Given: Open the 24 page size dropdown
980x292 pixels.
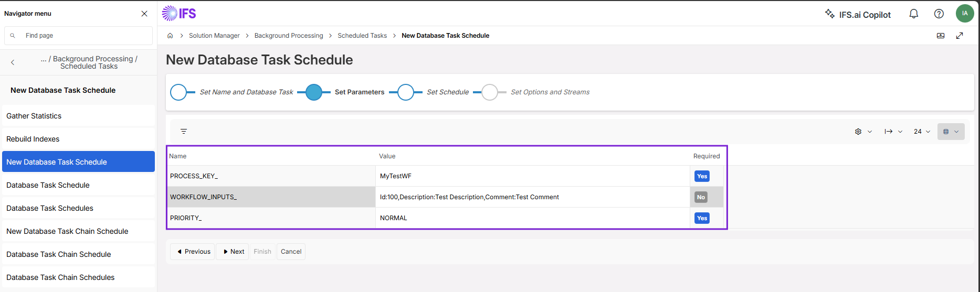Looking at the screenshot, I should [922, 132].
